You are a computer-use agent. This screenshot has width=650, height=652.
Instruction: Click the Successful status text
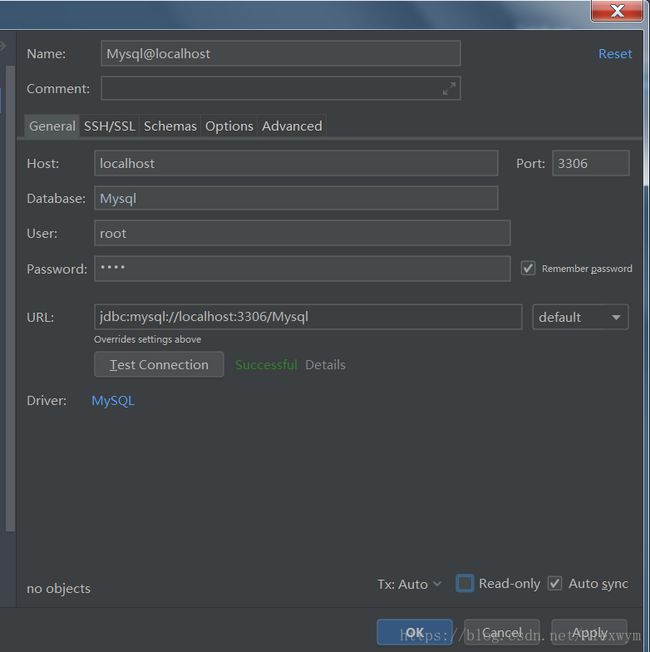pos(266,365)
